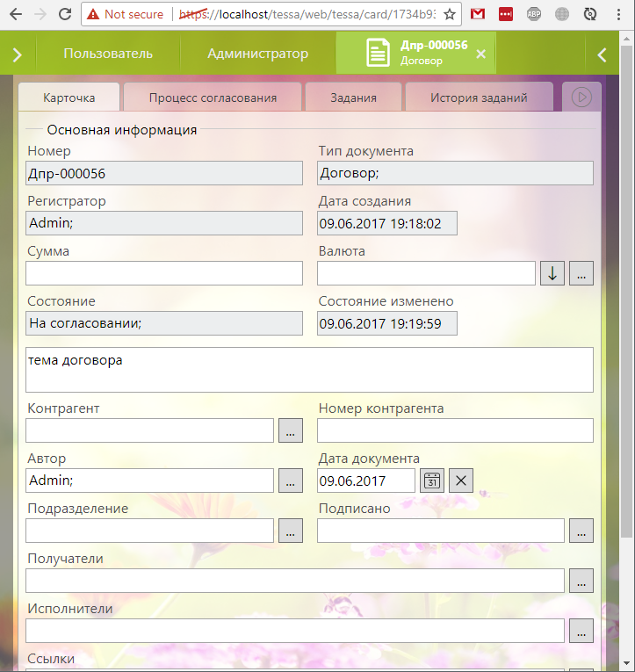Click the play icon beside История заданий tab
Viewport: 635px width, 672px height.
581,98
